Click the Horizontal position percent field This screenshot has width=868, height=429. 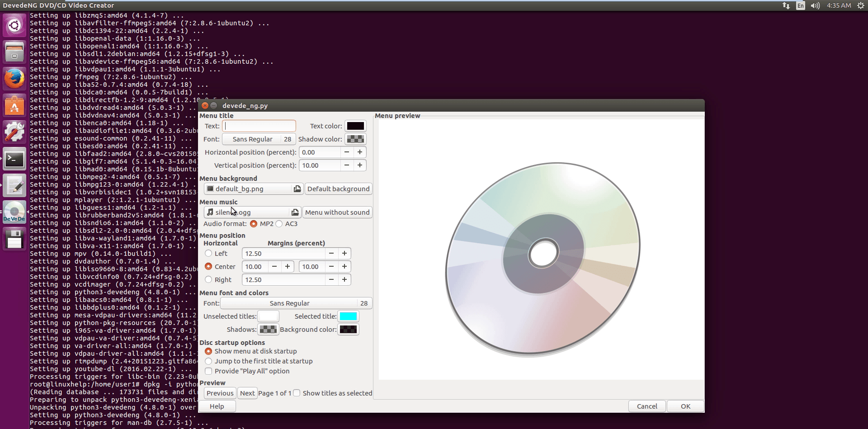coord(320,152)
